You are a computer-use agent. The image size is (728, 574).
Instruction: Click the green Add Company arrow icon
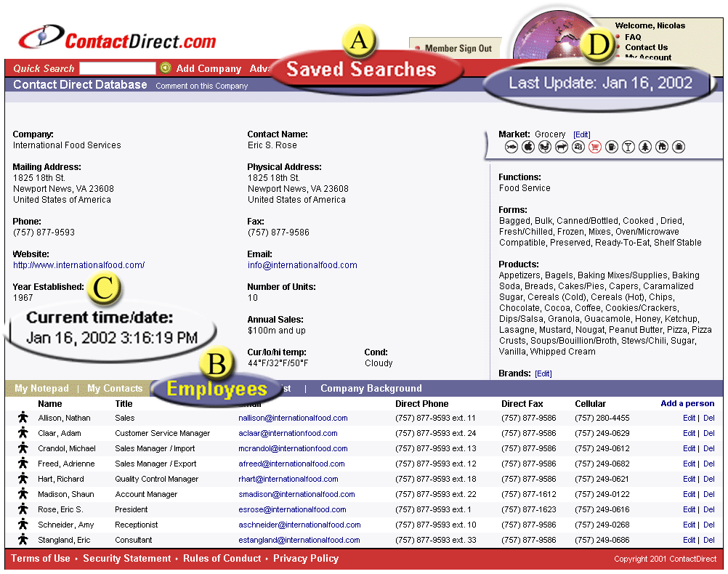coord(165,68)
